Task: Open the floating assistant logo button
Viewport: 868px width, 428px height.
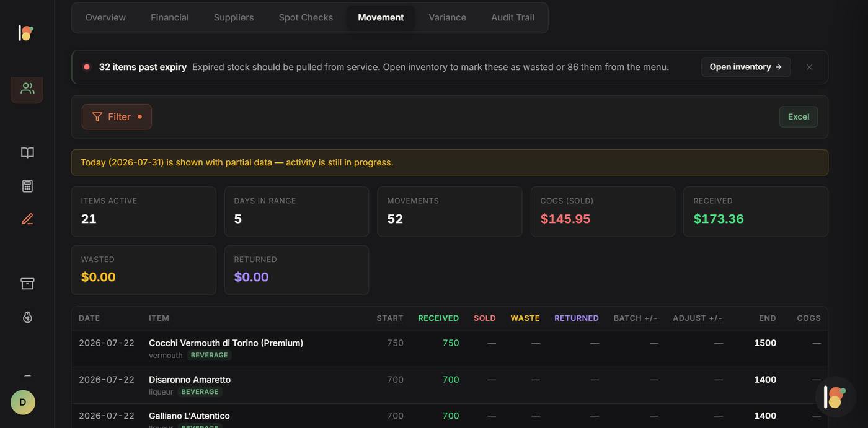Action: tap(836, 397)
